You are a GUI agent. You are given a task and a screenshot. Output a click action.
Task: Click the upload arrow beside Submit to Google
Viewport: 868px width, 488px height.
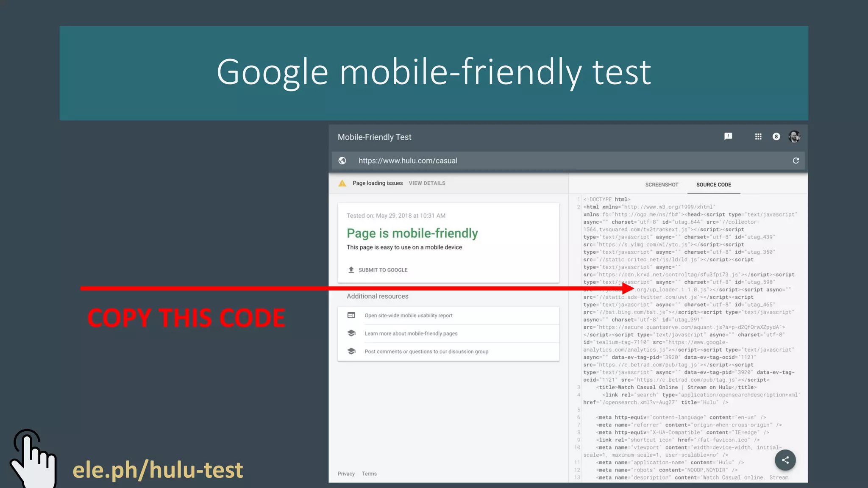351,270
